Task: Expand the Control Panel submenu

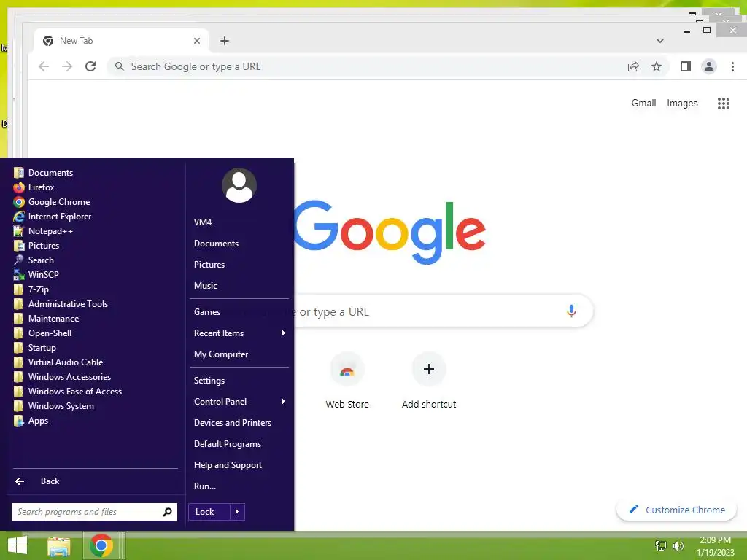Action: [x=239, y=402]
